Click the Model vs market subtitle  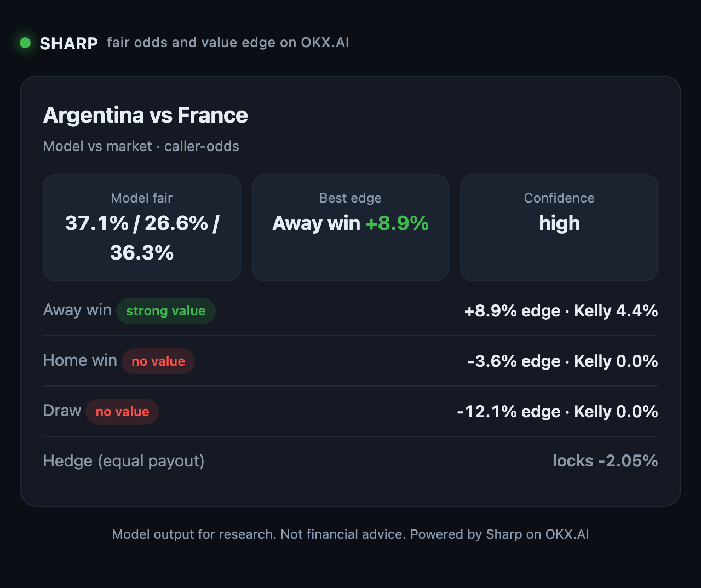click(x=141, y=146)
